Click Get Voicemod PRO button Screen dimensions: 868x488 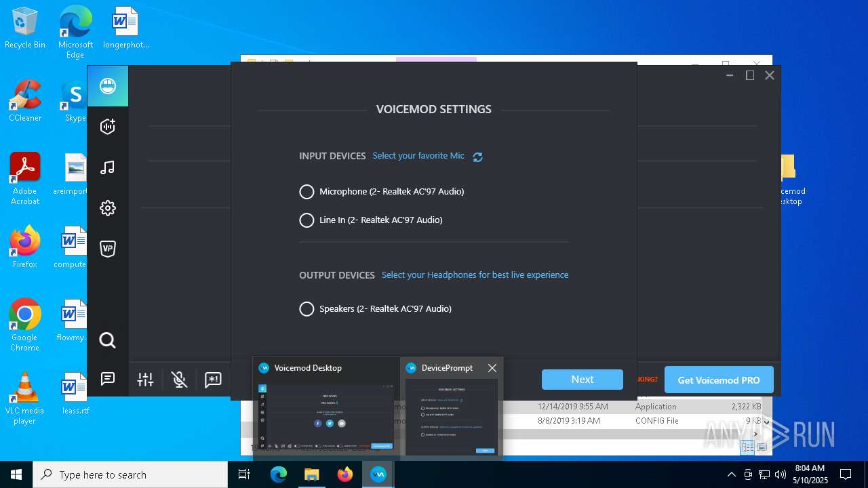[x=719, y=380]
